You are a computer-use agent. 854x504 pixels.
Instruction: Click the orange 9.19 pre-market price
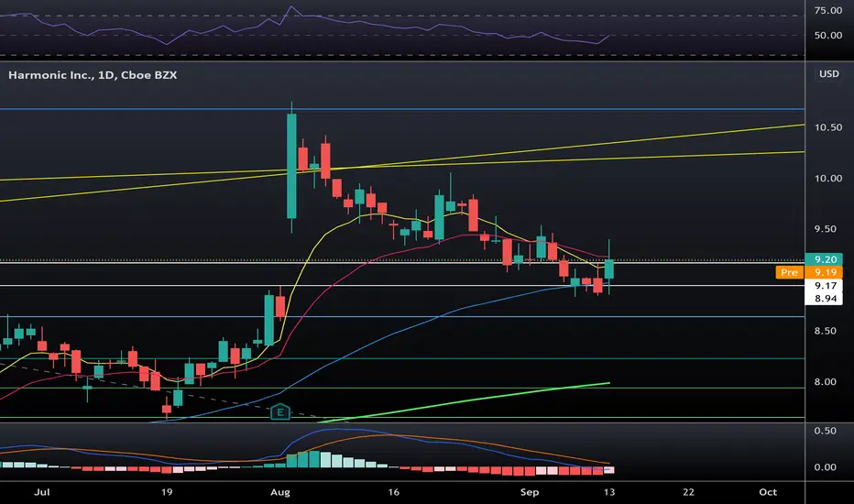pos(824,272)
